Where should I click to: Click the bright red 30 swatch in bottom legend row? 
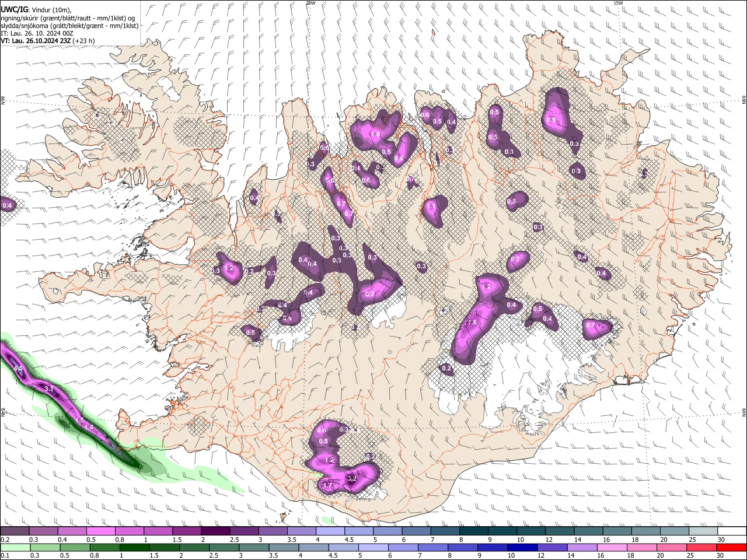click(731, 548)
